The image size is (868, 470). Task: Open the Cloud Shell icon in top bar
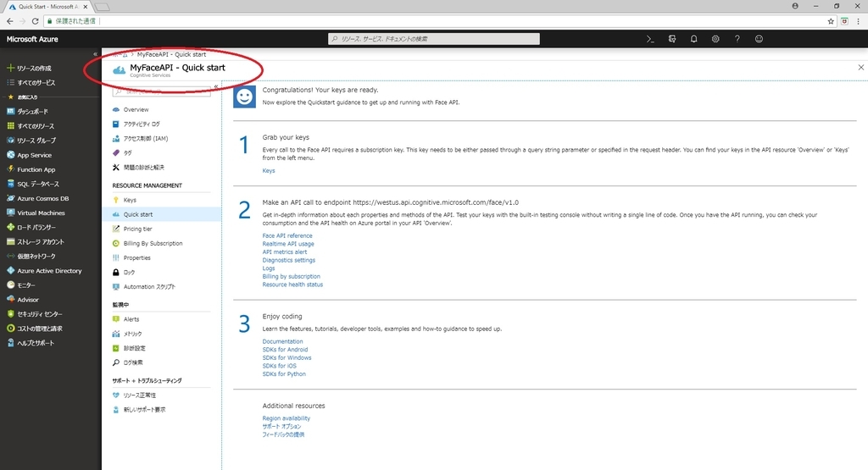coord(650,39)
